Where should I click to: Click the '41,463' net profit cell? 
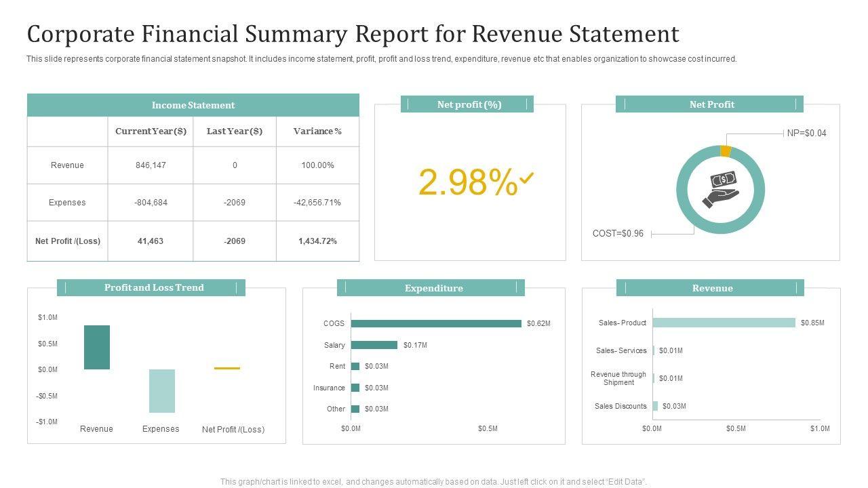pos(151,241)
